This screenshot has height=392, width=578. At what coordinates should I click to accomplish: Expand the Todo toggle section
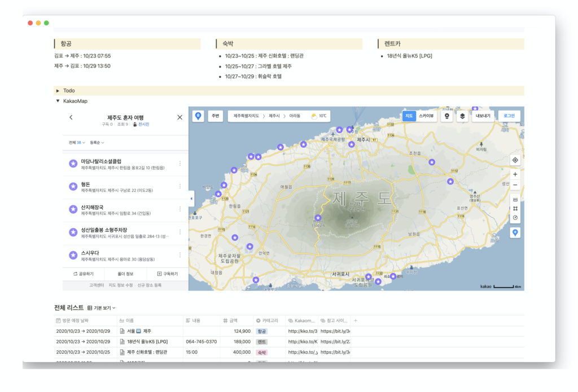coord(58,91)
